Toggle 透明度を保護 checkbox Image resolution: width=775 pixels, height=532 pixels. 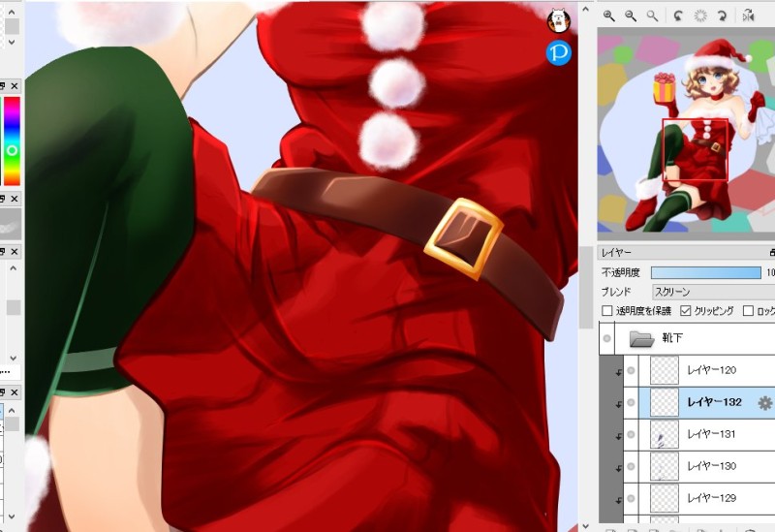coord(607,311)
